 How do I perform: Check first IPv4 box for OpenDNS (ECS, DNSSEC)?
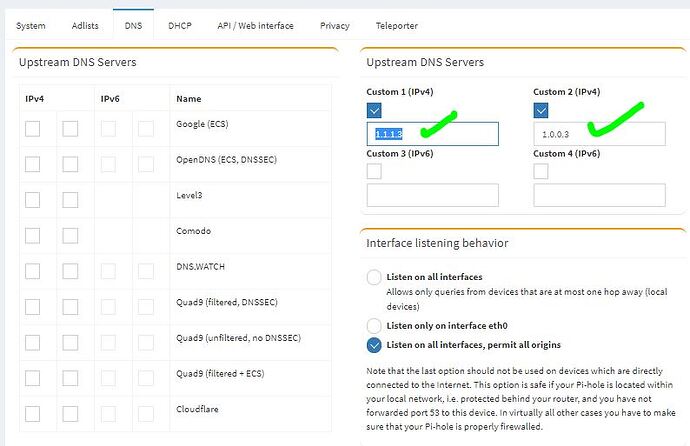pos(33,165)
